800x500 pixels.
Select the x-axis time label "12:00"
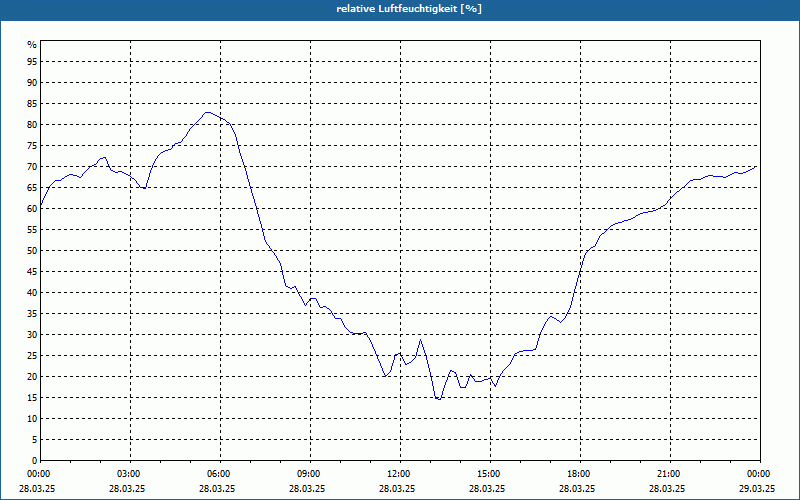[x=397, y=474]
